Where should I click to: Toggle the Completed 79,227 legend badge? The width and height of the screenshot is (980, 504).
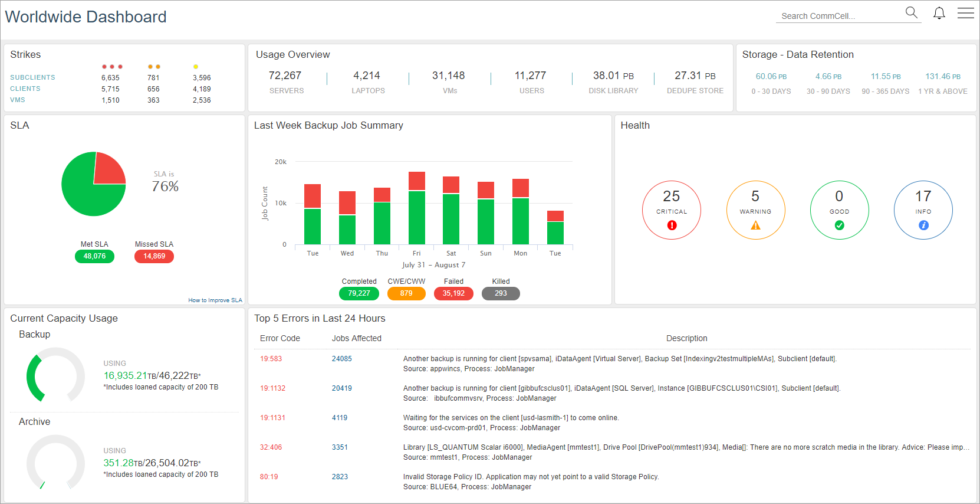(359, 293)
